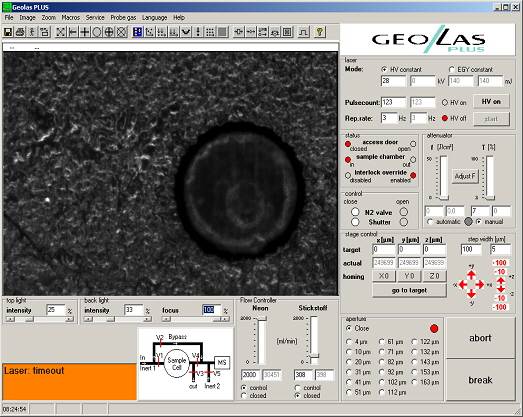Viewport: 523px width, 417px height.
Task: Click the target x position field
Action: (x=384, y=249)
